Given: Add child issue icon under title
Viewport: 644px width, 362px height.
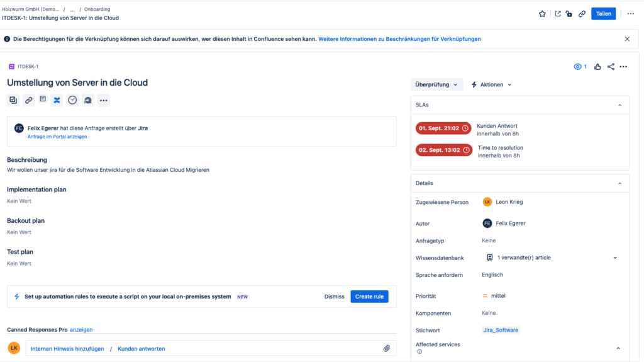Looking at the screenshot, I should coord(13,100).
